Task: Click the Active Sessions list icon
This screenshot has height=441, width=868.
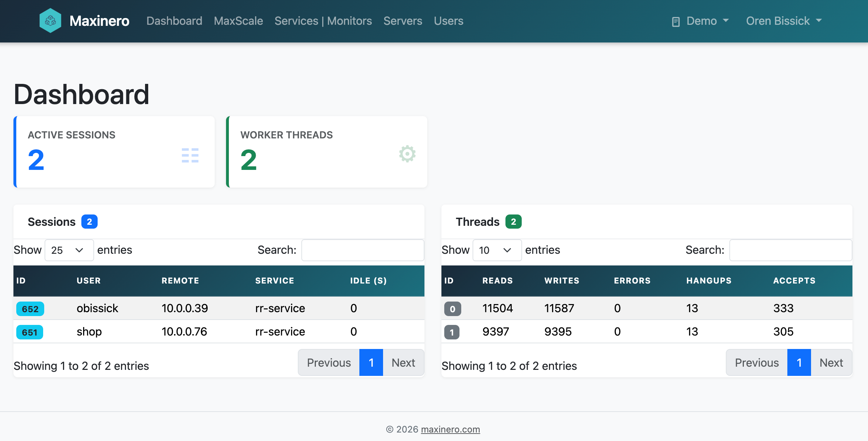Action: [x=190, y=155]
